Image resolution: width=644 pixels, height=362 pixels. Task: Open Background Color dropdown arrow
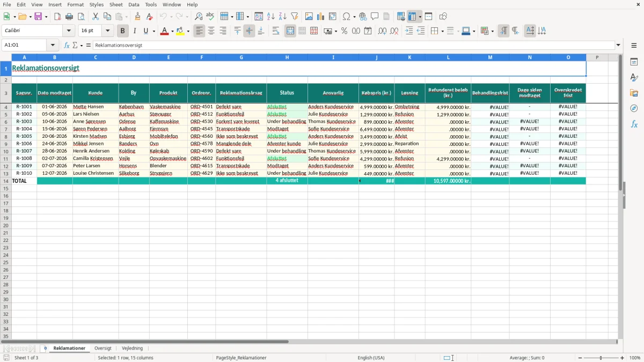[188, 31]
